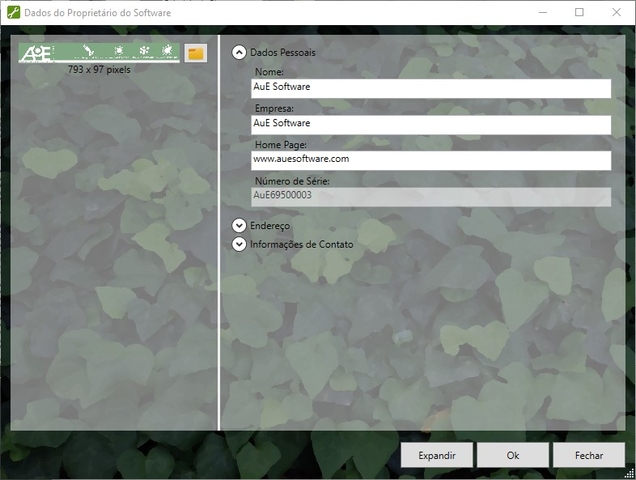Click the AuE logo banner image

(x=99, y=53)
